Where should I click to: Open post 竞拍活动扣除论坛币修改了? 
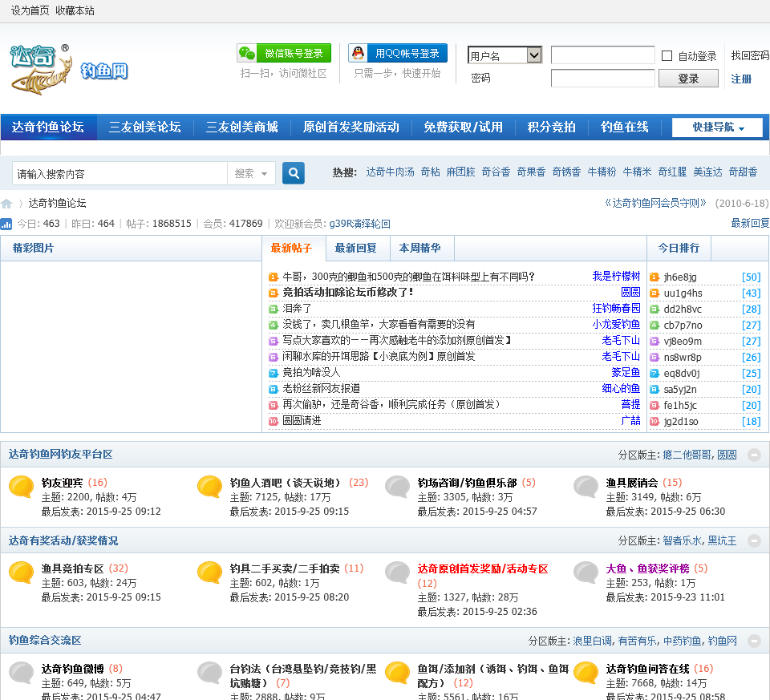pyautogui.click(x=347, y=293)
